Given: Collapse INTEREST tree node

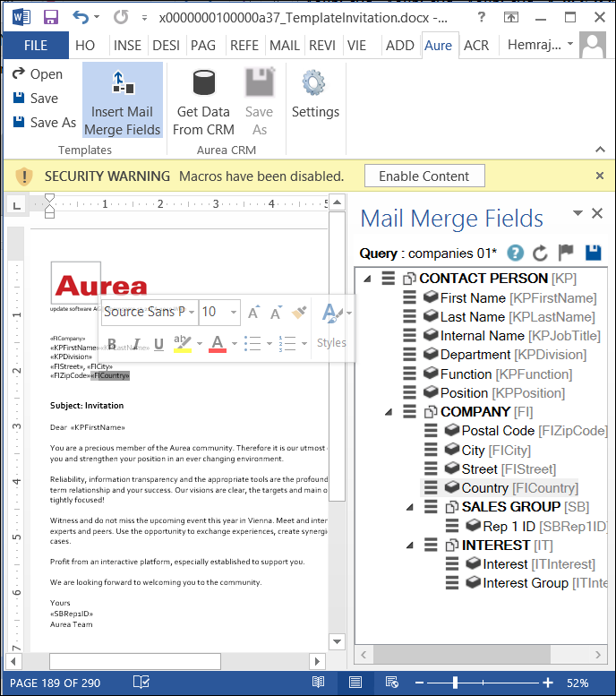Looking at the screenshot, I should (410, 546).
